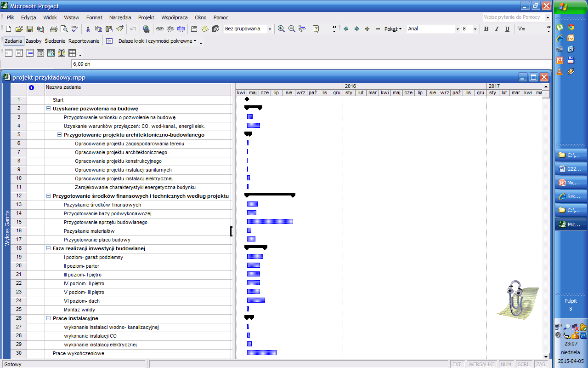
Task: Toggle Italic formatting
Action: pyautogui.click(x=497, y=29)
